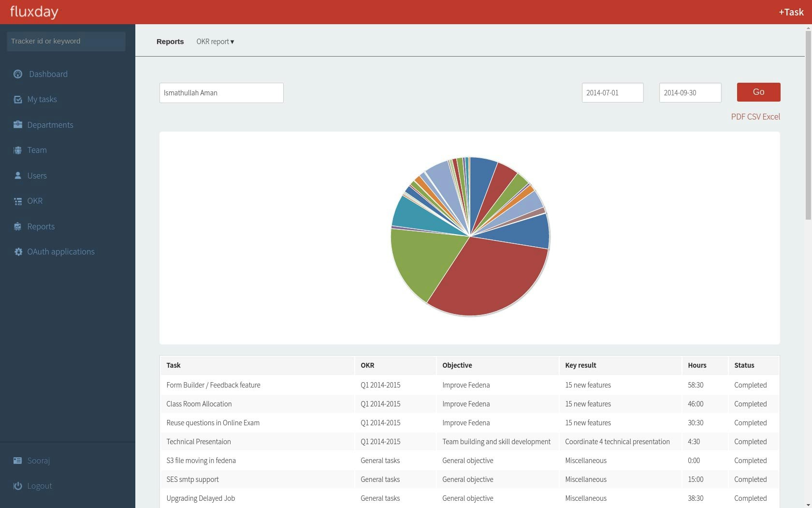Screen dimensions: 812x508
Task: Click the Team group icon
Action: click(x=18, y=150)
